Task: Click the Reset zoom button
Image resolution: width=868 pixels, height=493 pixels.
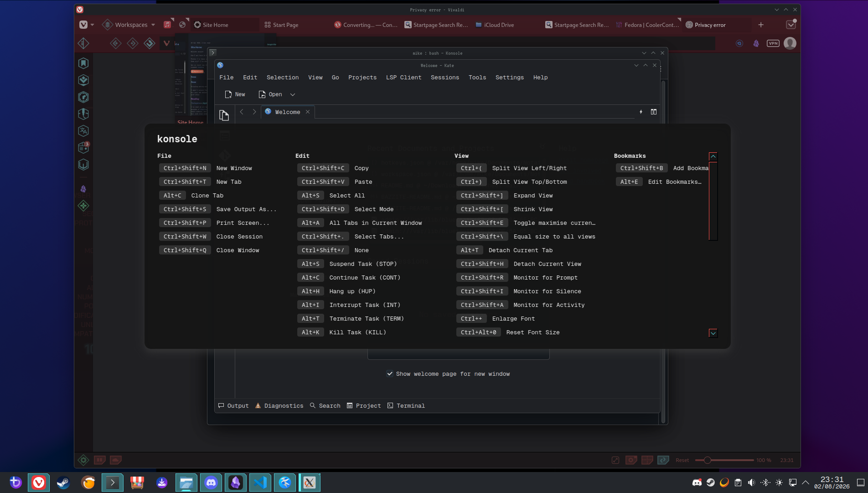Action: point(682,460)
